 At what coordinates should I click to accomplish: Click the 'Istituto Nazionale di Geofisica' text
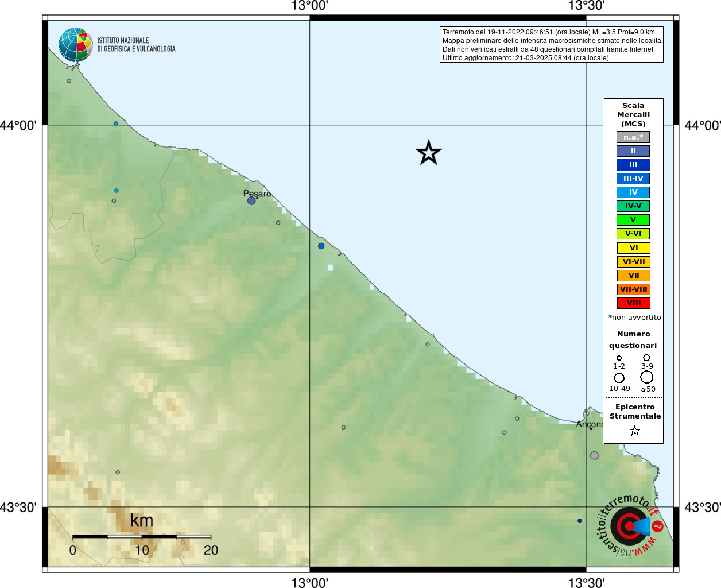(136, 45)
